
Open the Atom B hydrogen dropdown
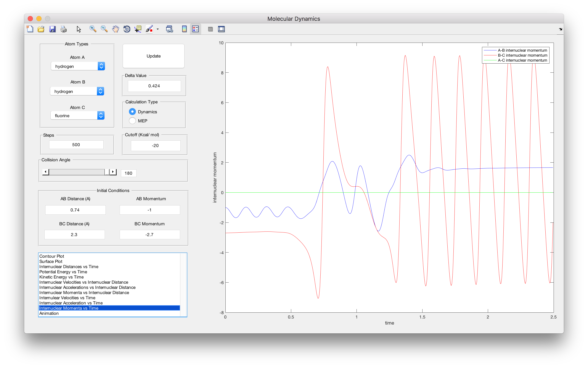pos(77,91)
